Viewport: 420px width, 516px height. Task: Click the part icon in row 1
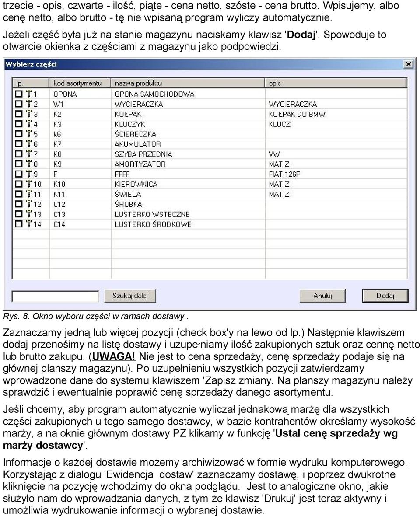click(x=29, y=94)
